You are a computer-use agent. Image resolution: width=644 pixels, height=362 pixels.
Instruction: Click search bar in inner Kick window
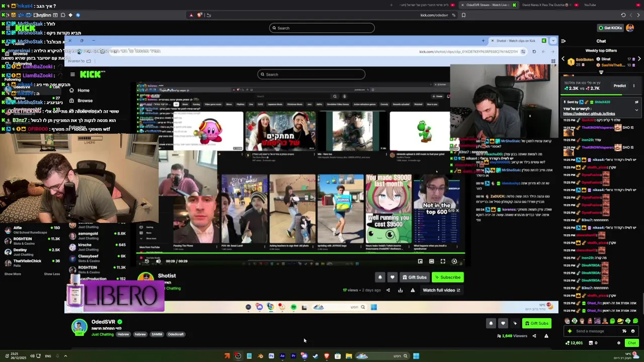pyautogui.click(x=311, y=74)
